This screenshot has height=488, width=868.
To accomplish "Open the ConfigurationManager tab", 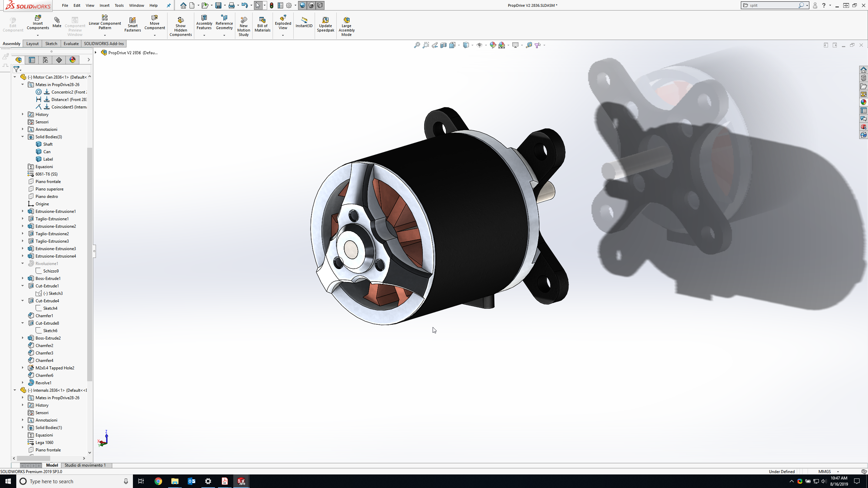I will (x=45, y=60).
